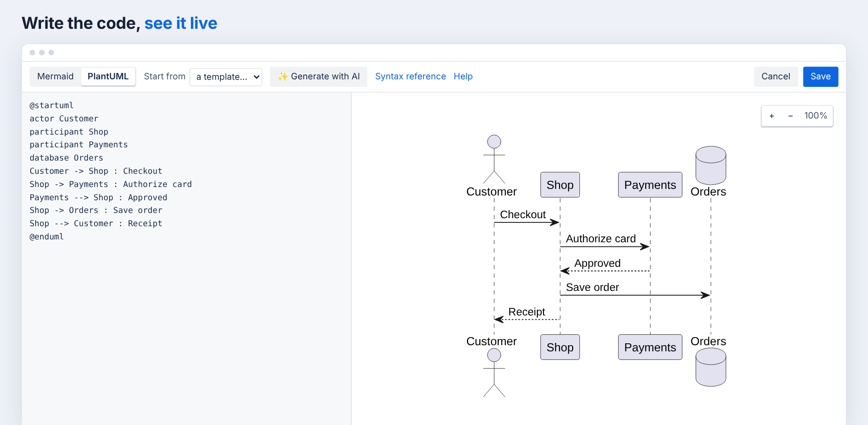Screen dimensions: 868x425
Task: Switch to the Mermaid tab
Action: [x=55, y=76]
